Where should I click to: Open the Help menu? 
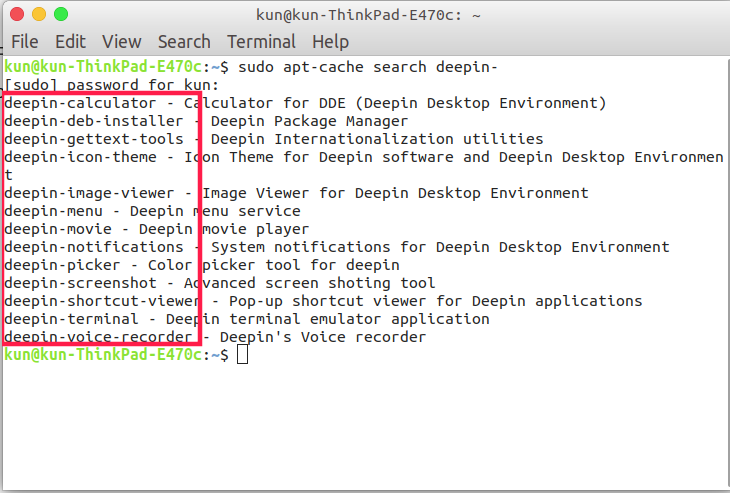tap(331, 42)
